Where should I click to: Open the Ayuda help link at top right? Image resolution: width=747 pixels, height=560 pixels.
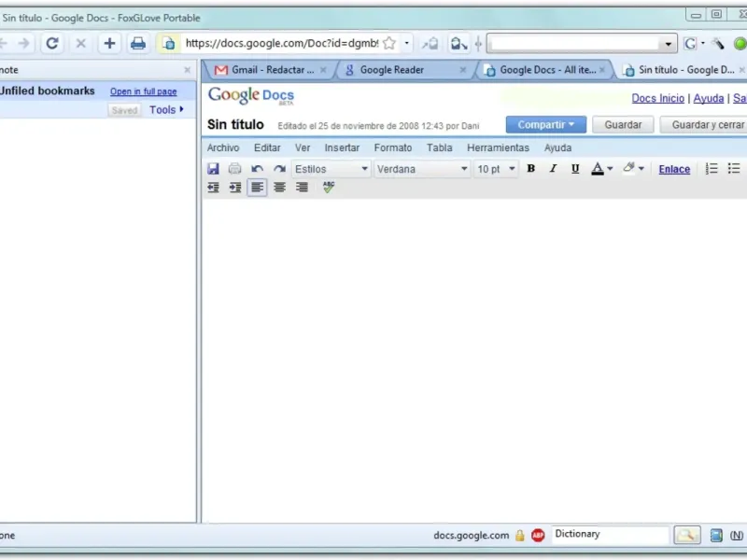(x=709, y=99)
